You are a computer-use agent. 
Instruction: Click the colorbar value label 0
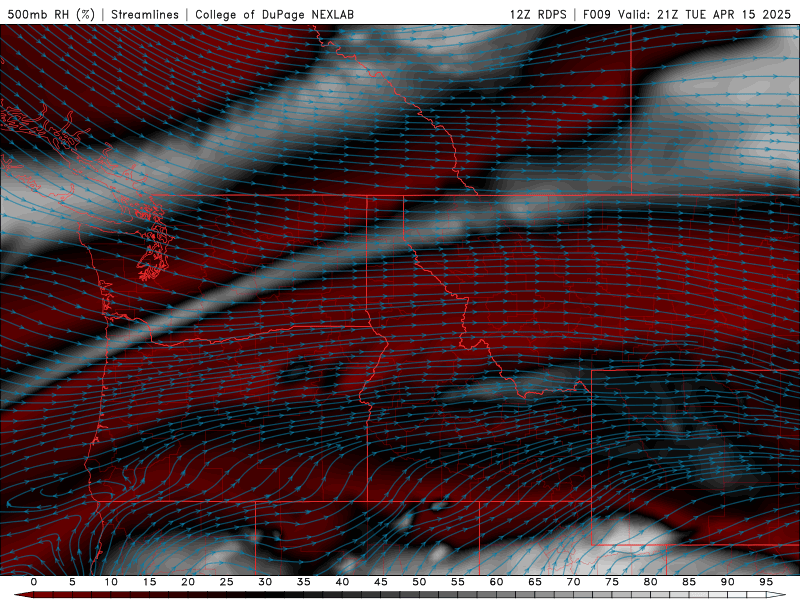[34, 582]
